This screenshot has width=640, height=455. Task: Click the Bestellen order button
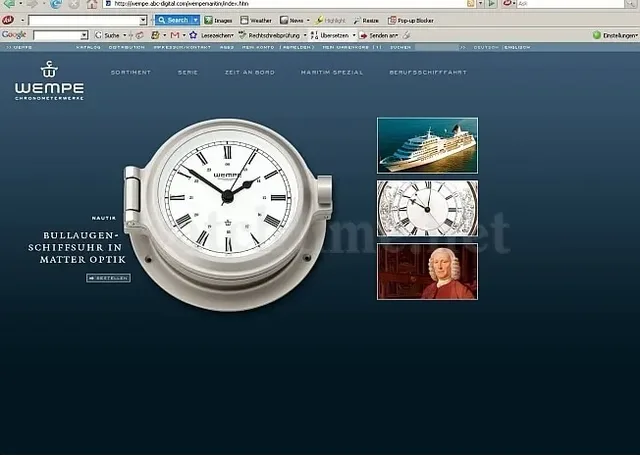[x=108, y=278]
